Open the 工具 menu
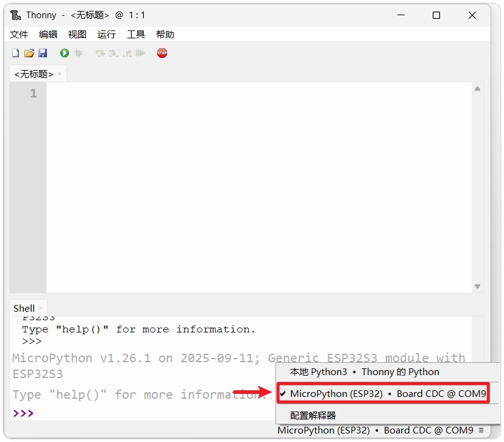Screen dimensions: 504x442 click(x=136, y=35)
